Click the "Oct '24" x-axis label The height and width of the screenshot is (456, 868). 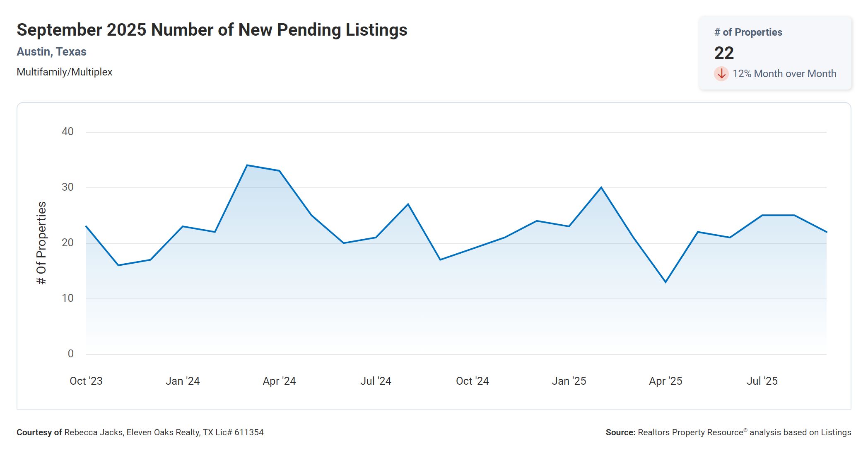coord(472,381)
